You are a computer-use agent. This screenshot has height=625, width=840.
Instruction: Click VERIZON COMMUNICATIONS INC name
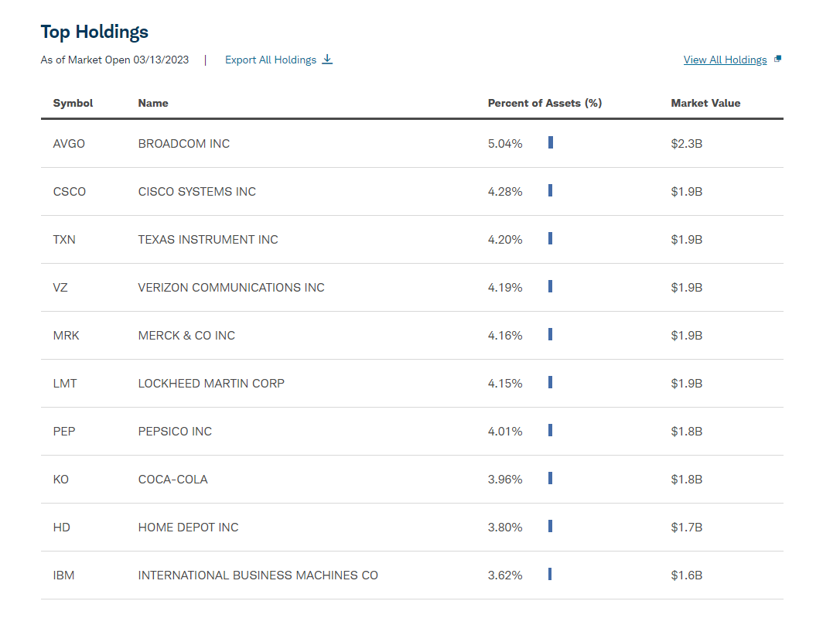click(x=231, y=288)
